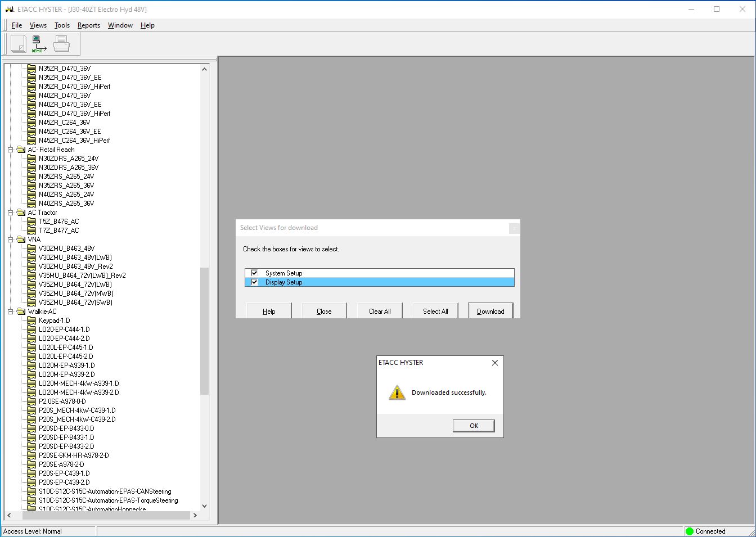Click the folder icon beside P20SD-EP-B433-1.D

coord(32,437)
